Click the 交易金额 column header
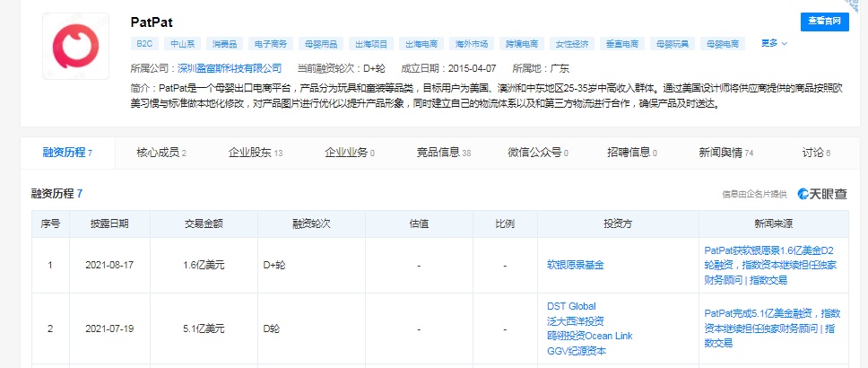 point(204,223)
